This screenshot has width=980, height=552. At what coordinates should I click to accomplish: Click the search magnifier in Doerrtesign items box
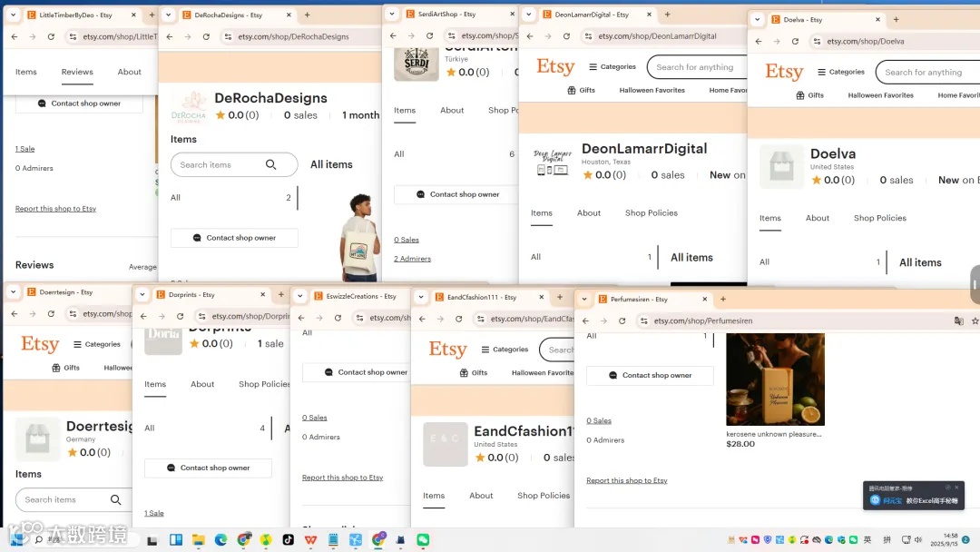[x=115, y=499]
